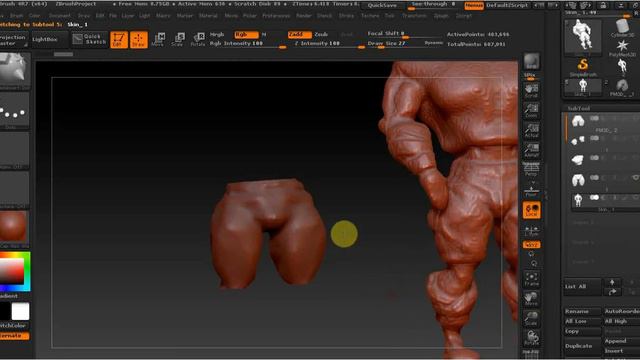This screenshot has width=640, height=360.
Task: Toggle the Floor grid
Action: pyautogui.click(x=531, y=191)
